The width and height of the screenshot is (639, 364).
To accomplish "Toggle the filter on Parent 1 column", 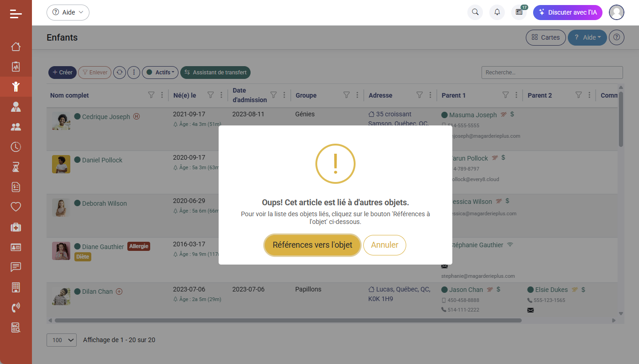I will tap(505, 95).
